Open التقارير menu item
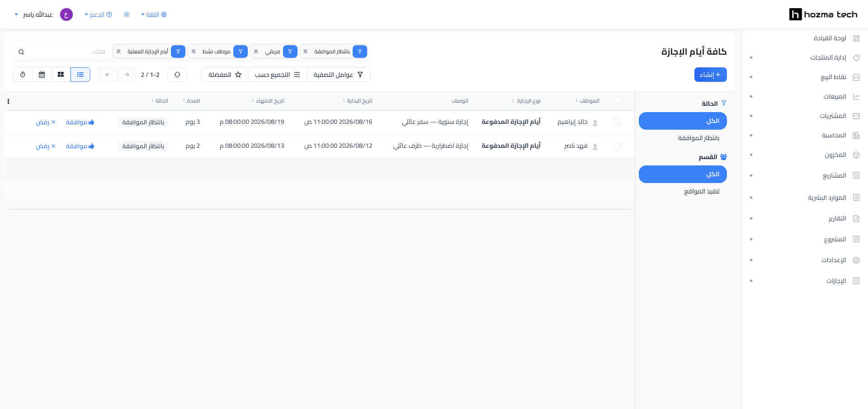This screenshot has height=409, width=868. click(837, 219)
